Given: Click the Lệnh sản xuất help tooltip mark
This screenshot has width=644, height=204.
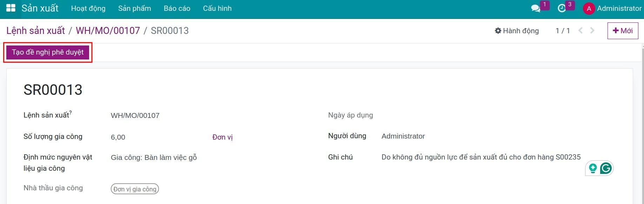Looking at the screenshot, I should [71, 113].
